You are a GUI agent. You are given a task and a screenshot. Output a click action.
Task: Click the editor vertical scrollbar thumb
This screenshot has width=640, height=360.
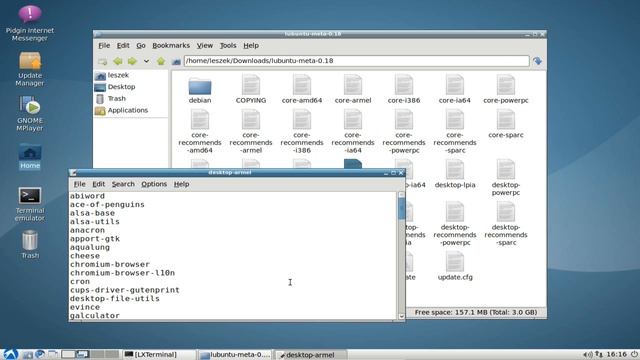click(x=401, y=209)
